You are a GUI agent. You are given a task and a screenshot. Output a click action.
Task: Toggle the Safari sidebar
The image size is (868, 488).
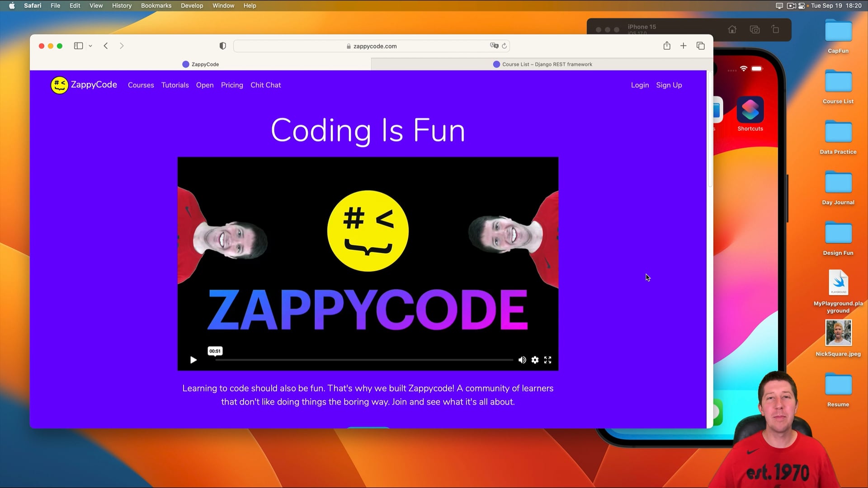point(78,46)
